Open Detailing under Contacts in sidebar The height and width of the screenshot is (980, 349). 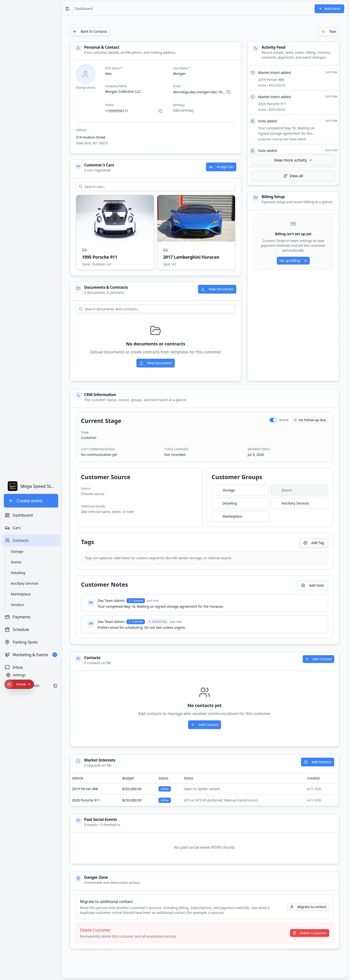(x=18, y=573)
